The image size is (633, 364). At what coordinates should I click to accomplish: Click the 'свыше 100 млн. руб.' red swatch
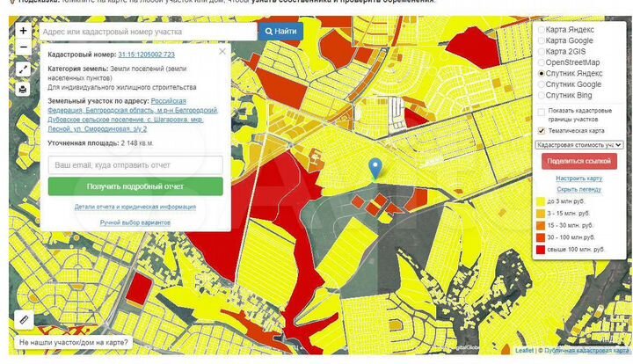pos(541,250)
